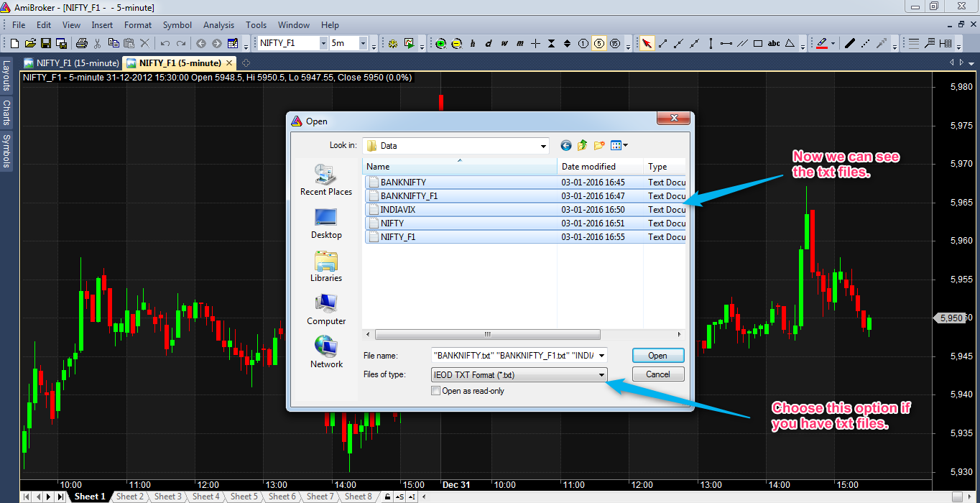Open the 5m interval dropdown

point(363,43)
